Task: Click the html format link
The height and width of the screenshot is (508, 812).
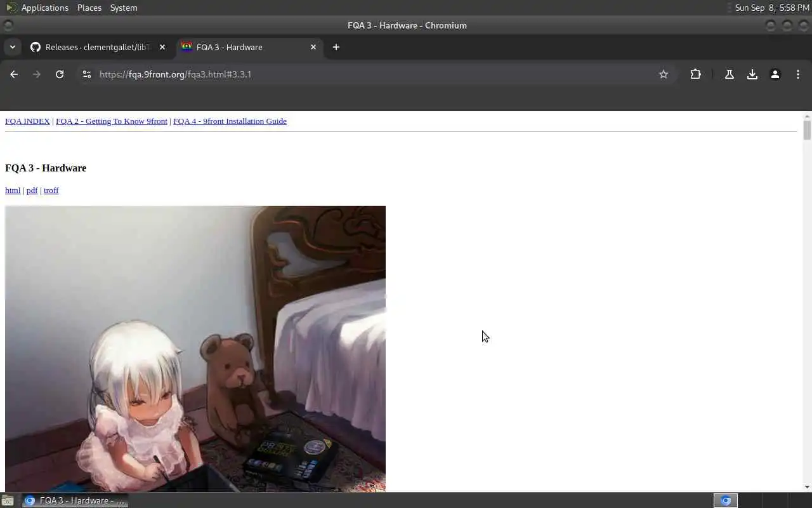Action: [13, 190]
